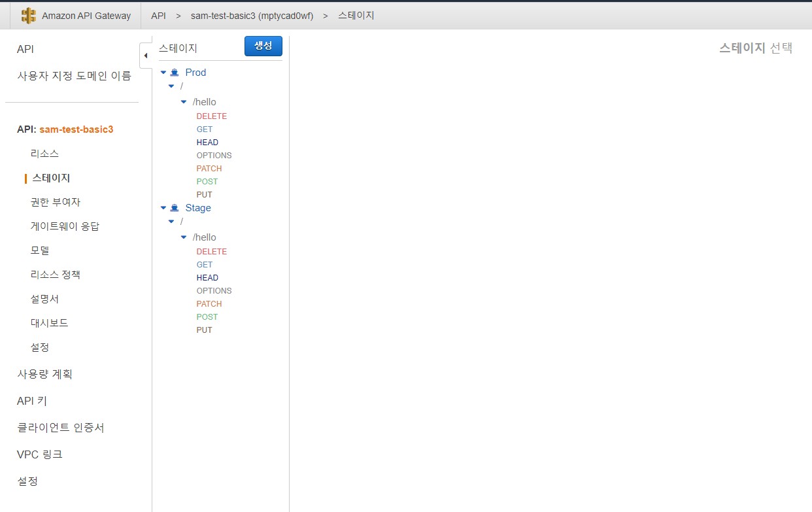
Task: Select 권한 부여자 in sidebar
Action: [x=56, y=202]
